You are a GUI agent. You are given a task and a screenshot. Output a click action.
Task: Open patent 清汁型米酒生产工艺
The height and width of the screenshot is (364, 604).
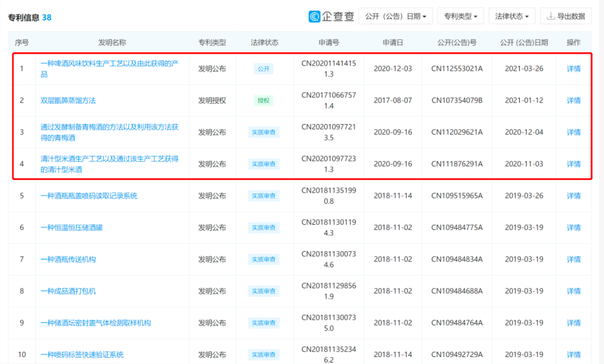(110, 164)
